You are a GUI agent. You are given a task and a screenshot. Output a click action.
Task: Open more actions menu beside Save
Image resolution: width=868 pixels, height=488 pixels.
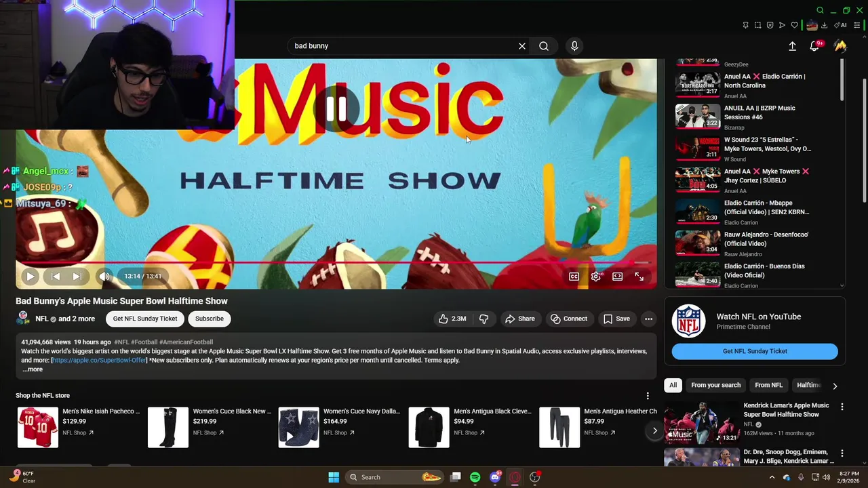648,319
